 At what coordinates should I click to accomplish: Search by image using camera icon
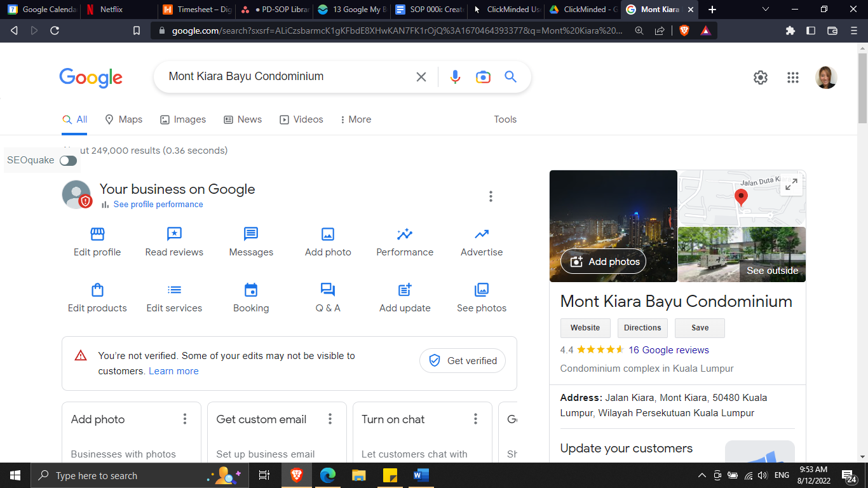pos(483,77)
